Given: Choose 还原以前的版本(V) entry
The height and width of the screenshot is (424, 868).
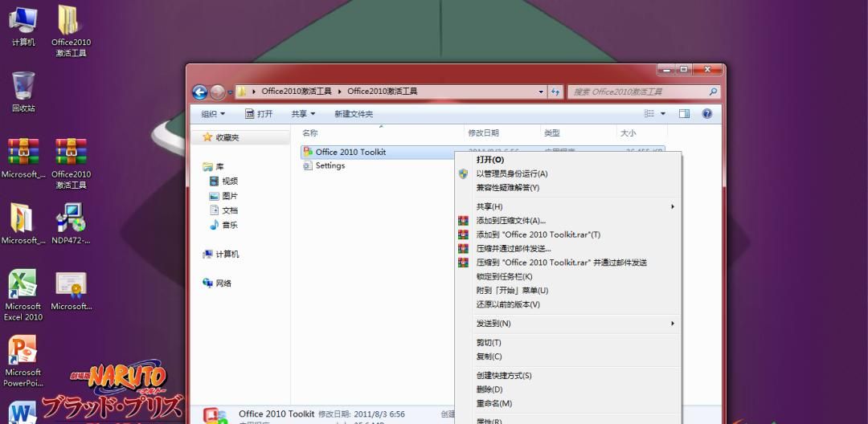Looking at the screenshot, I should pyautogui.click(x=568, y=304).
